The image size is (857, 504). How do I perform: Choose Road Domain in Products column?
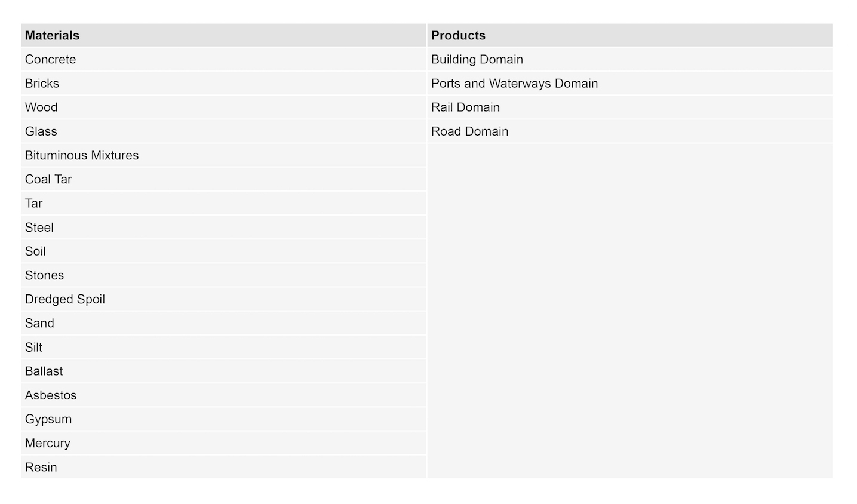[469, 131]
